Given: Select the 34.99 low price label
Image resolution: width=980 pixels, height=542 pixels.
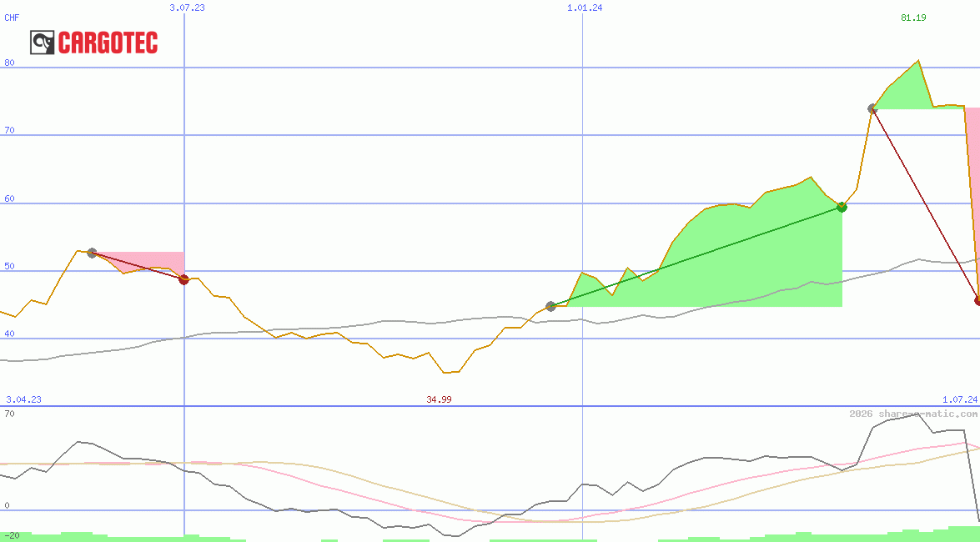Looking at the screenshot, I should 439,399.
